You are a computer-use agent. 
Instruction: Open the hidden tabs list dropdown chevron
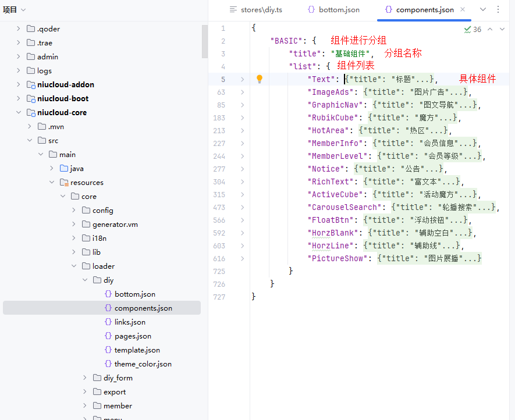click(x=483, y=9)
